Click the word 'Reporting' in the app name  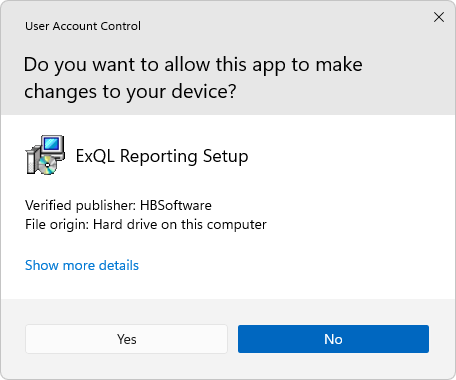(159, 156)
